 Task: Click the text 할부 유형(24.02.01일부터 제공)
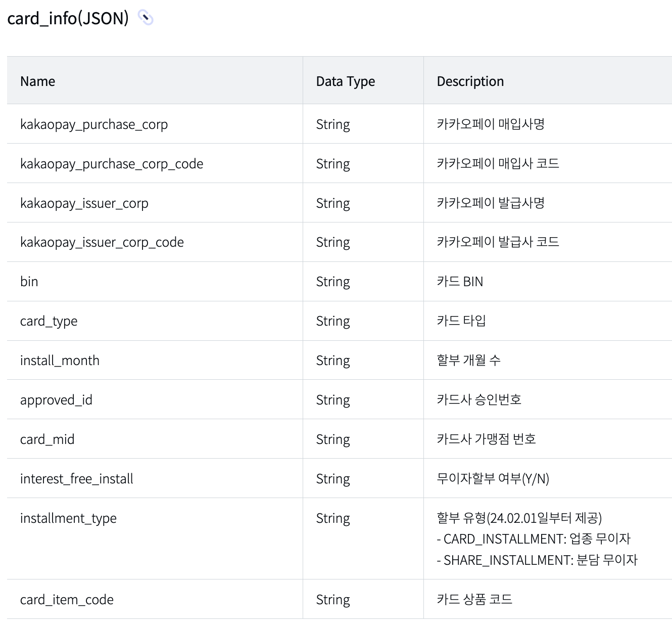click(519, 518)
